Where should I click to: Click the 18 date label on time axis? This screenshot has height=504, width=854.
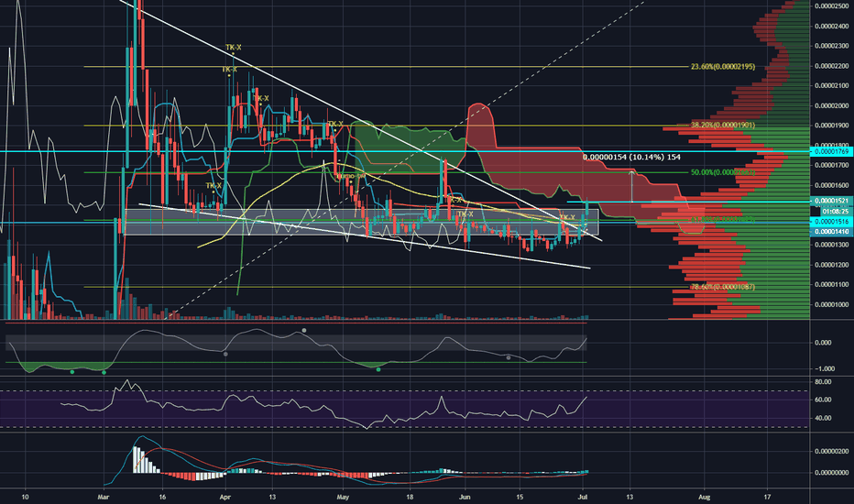click(x=410, y=497)
